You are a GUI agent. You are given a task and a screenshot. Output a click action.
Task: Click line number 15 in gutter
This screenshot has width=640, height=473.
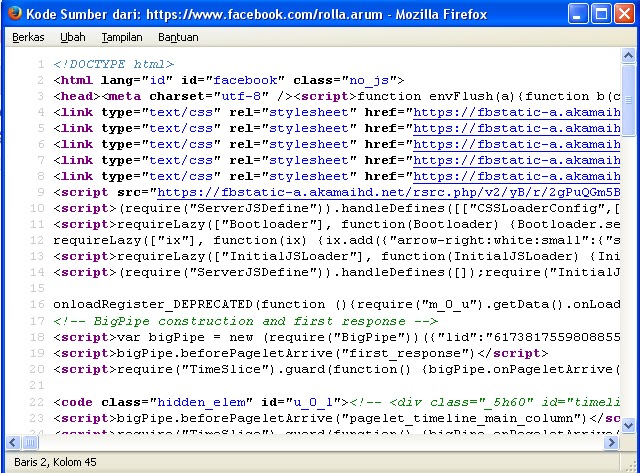point(37,289)
